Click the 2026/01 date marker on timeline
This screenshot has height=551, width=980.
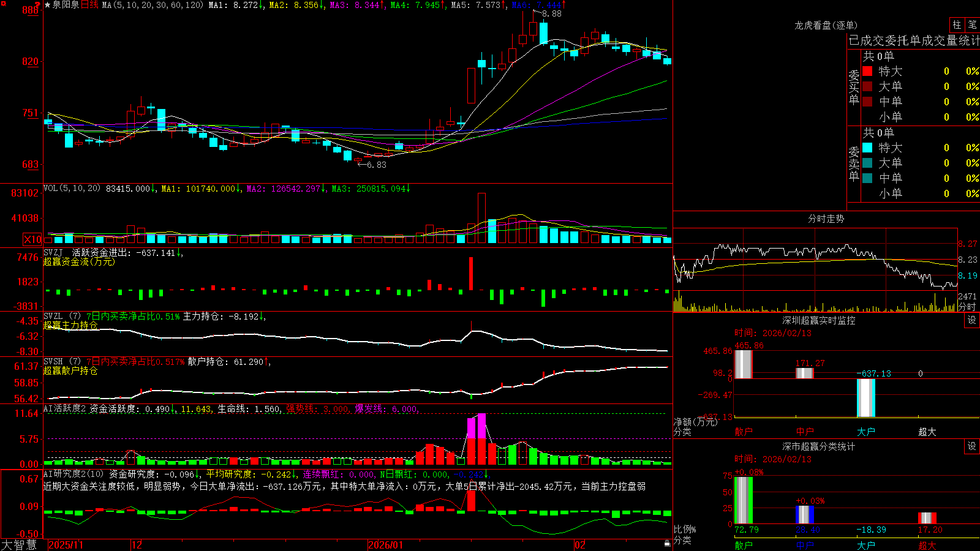coord(385,545)
